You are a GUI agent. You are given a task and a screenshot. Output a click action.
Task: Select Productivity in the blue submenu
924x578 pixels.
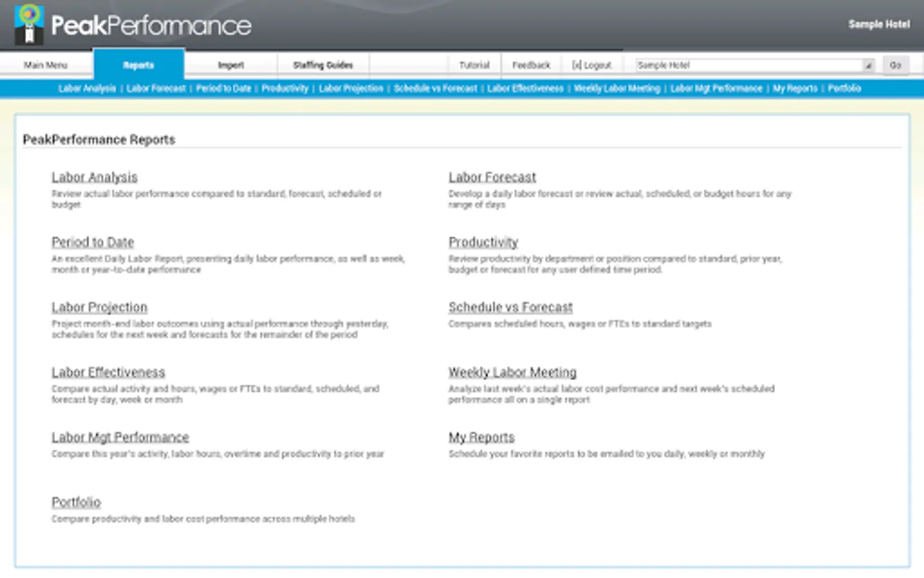[x=285, y=89]
